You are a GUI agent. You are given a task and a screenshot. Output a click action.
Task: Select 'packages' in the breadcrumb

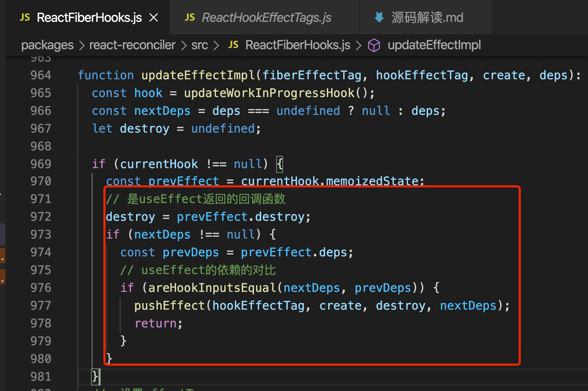(48, 45)
